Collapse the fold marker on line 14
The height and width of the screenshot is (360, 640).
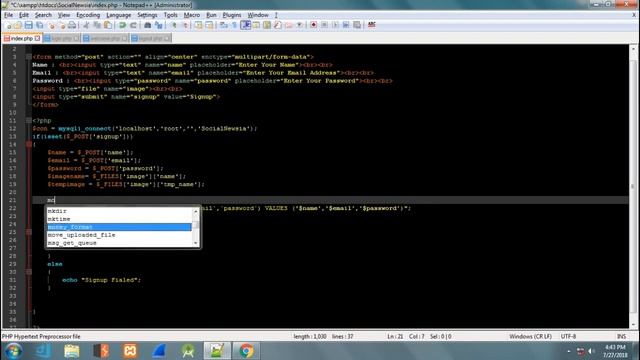[x=29, y=144]
